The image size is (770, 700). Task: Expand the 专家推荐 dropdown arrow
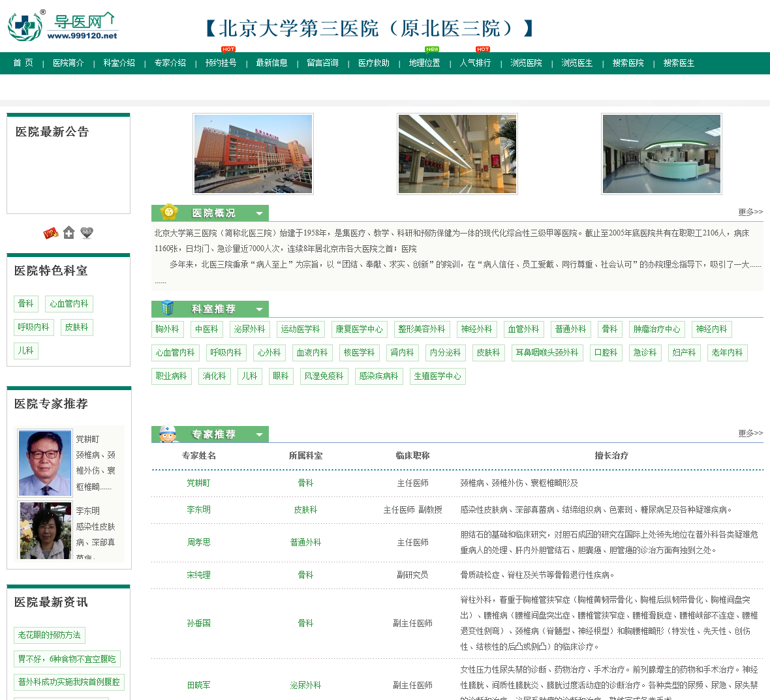(x=259, y=434)
